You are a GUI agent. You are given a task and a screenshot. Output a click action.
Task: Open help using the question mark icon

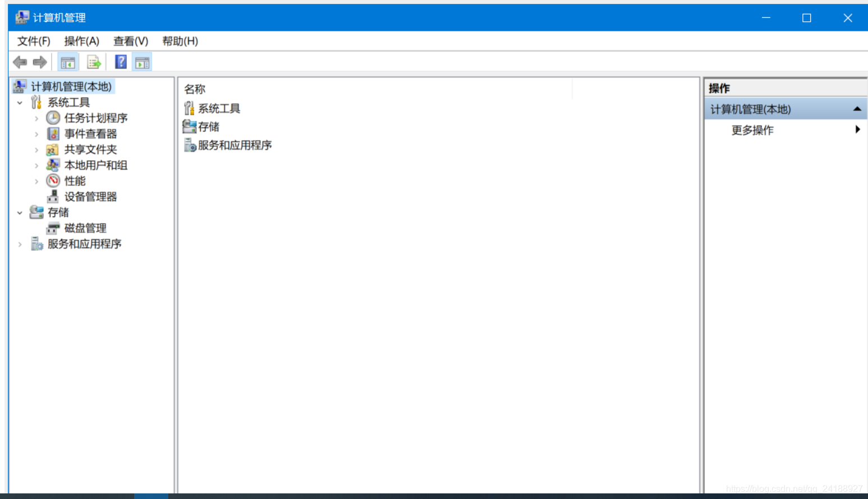point(121,62)
